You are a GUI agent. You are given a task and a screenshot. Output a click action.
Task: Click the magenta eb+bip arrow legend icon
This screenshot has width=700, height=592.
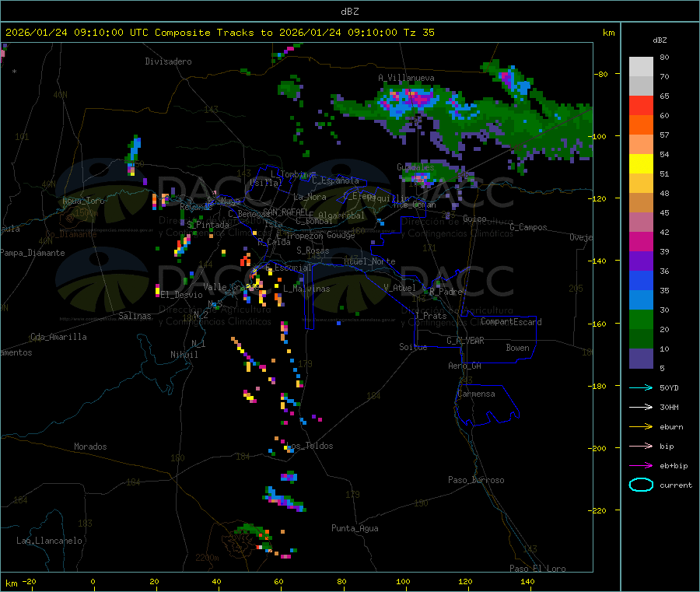pyautogui.click(x=641, y=466)
